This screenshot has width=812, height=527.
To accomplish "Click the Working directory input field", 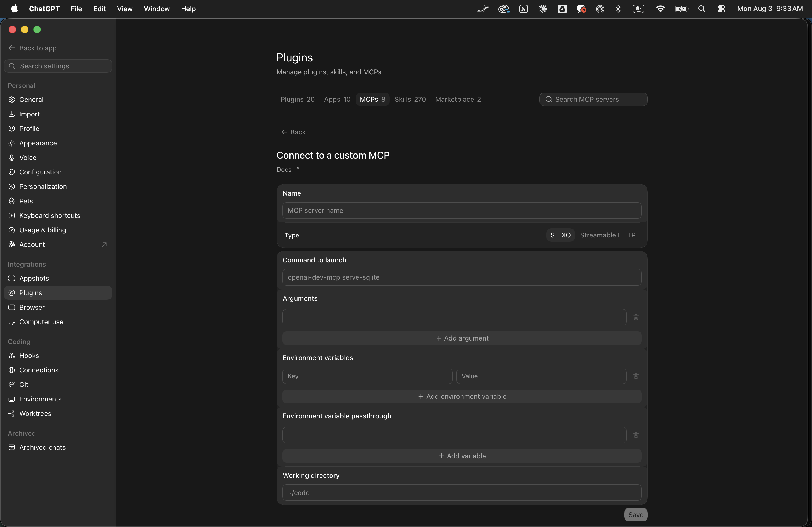I will [462, 493].
